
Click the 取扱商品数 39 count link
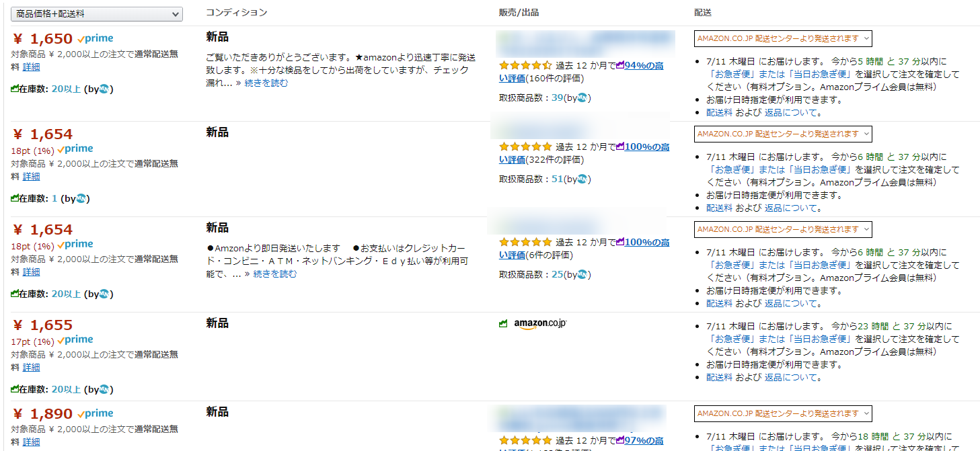pos(557,98)
